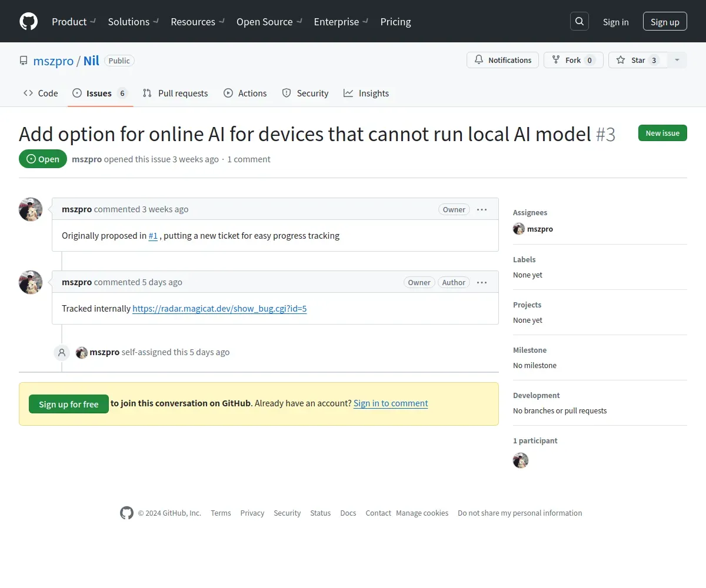Click the Notifications bell button
706x588 pixels.
[502, 60]
